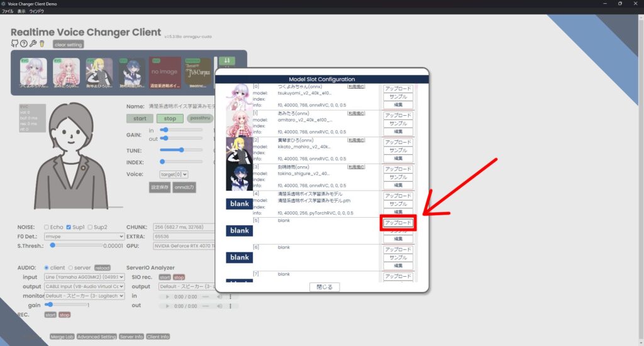
Task: Select the server audio radio button
Action: click(70, 267)
